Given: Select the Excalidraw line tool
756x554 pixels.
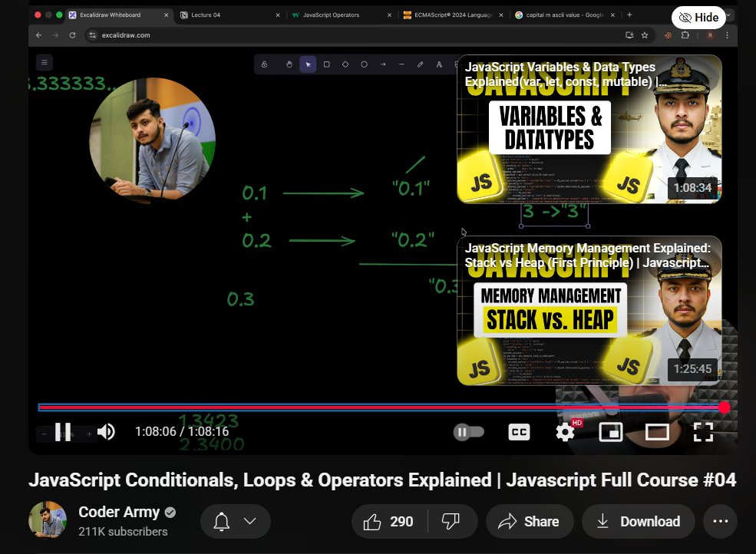Looking at the screenshot, I should pos(401,64).
